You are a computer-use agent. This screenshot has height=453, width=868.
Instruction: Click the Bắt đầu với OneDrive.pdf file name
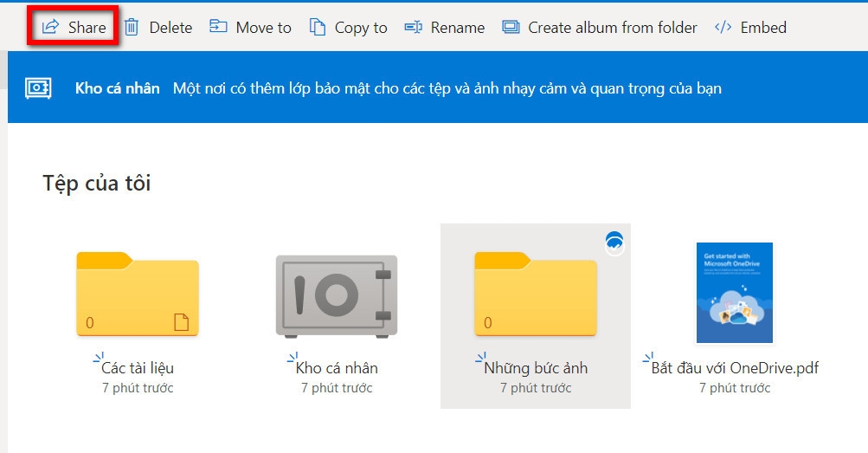click(x=735, y=368)
